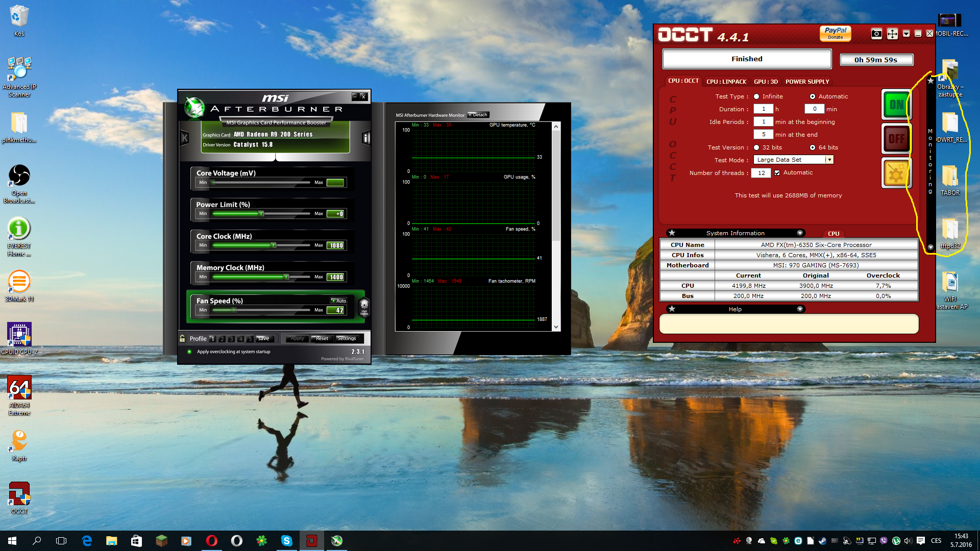
Task: Open the Afterburner info panel (i icon)
Action: (x=365, y=138)
